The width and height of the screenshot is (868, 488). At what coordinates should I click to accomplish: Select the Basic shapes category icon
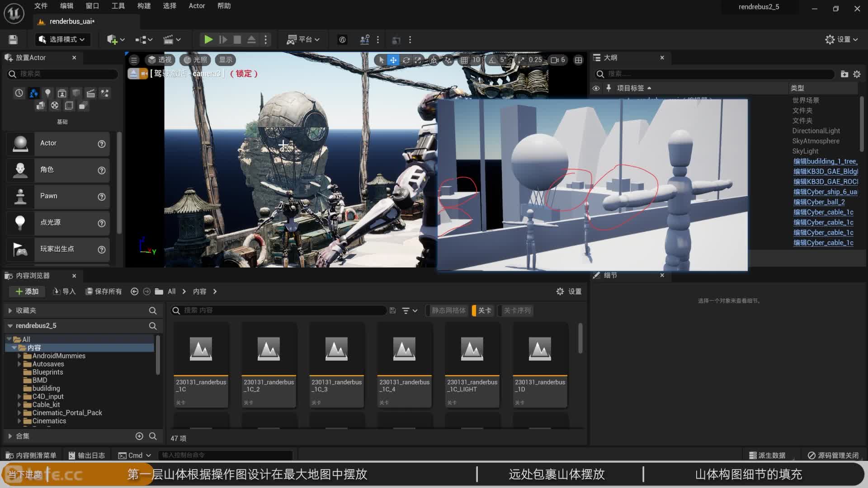pos(33,93)
